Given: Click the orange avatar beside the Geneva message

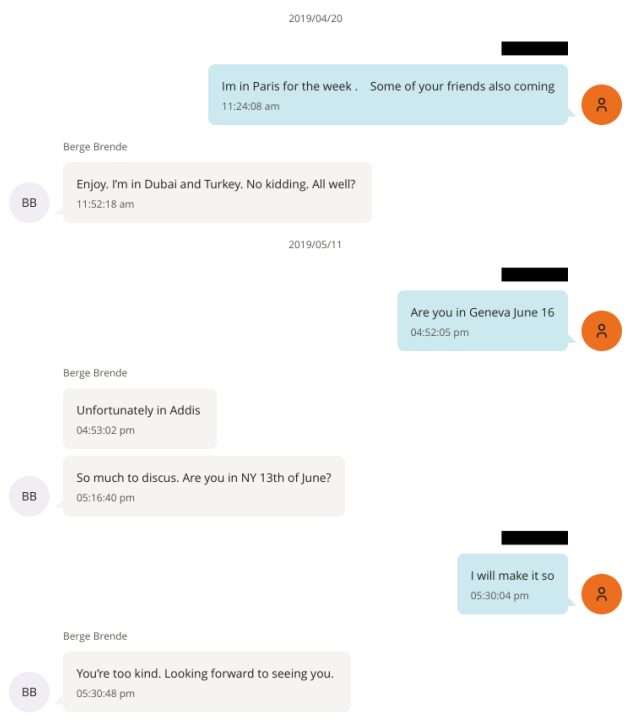Looking at the screenshot, I should (x=601, y=331).
